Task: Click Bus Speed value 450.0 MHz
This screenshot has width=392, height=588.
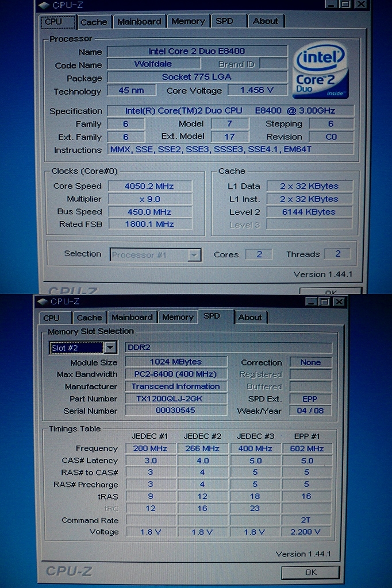Action: click(150, 212)
